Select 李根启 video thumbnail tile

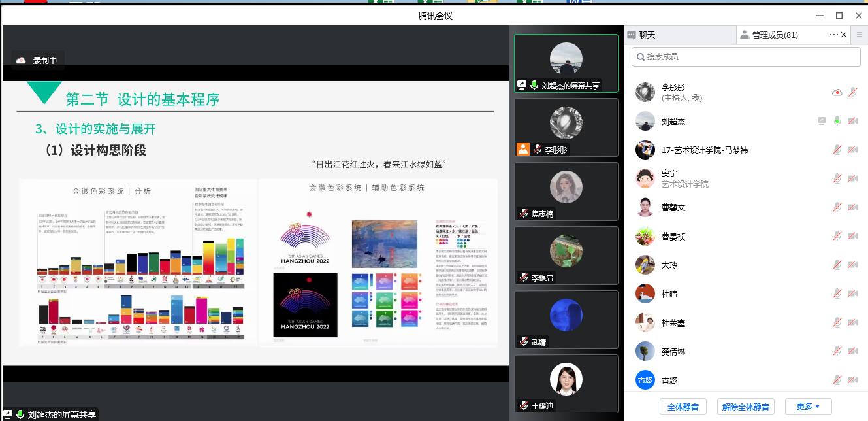[x=566, y=256]
